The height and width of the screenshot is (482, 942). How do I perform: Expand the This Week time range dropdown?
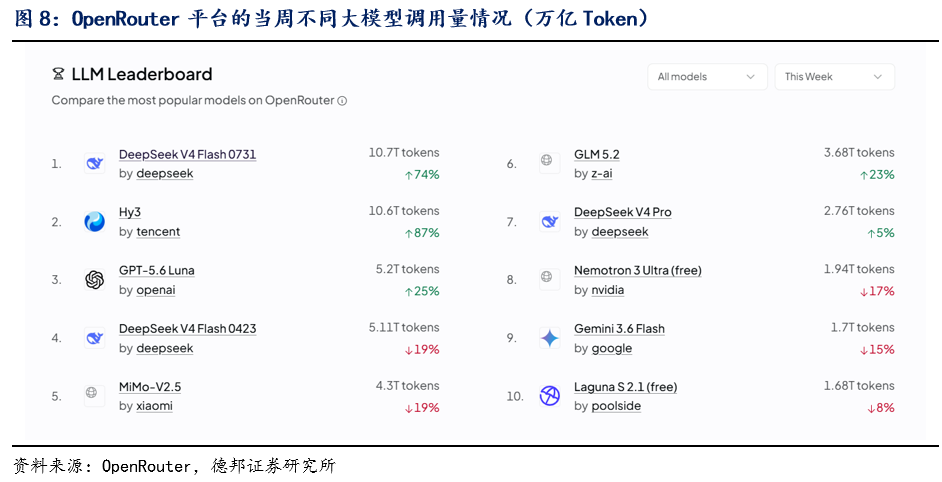point(834,77)
